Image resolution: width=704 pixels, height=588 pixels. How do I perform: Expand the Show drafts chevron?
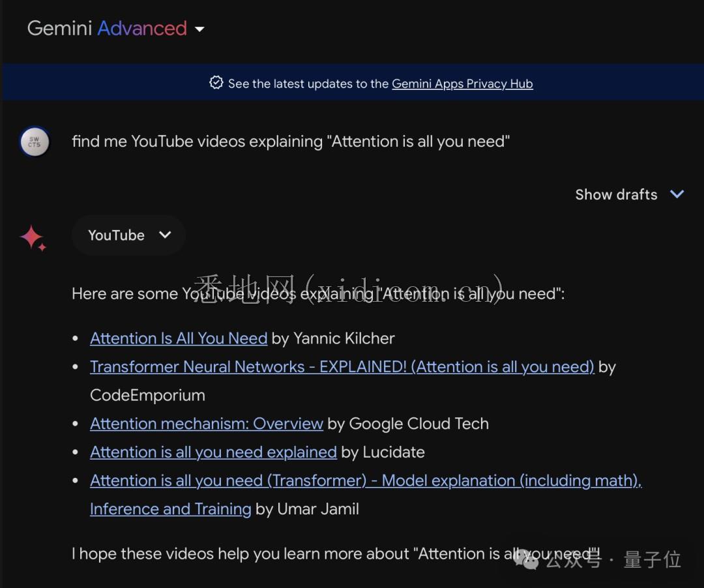[677, 194]
